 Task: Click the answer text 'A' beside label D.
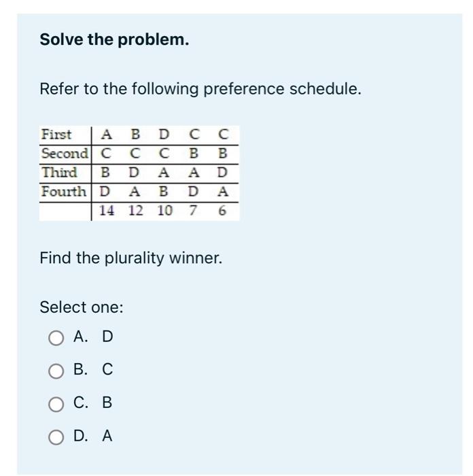[107, 436]
